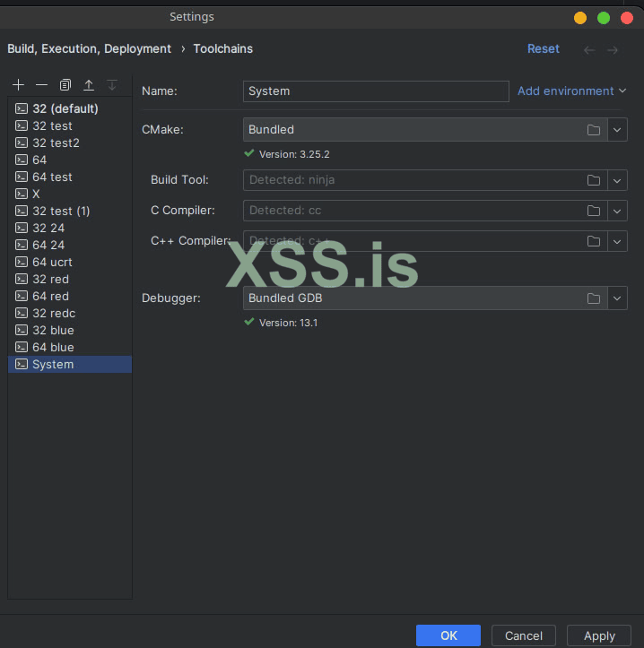Select 32 test (1) toolchain
The height and width of the screenshot is (648, 644).
tap(70, 211)
